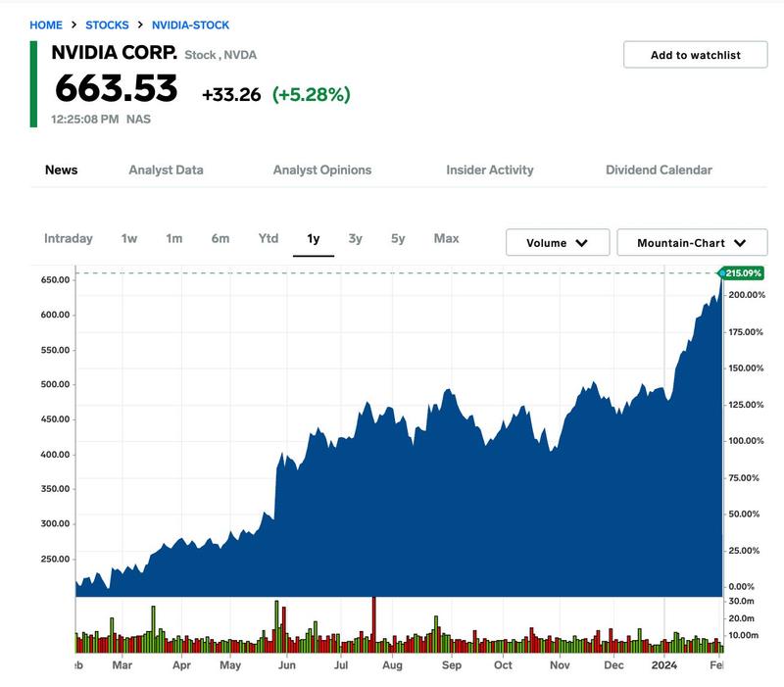
Task: Click the Mar month label on axis
Action: pyautogui.click(x=122, y=665)
